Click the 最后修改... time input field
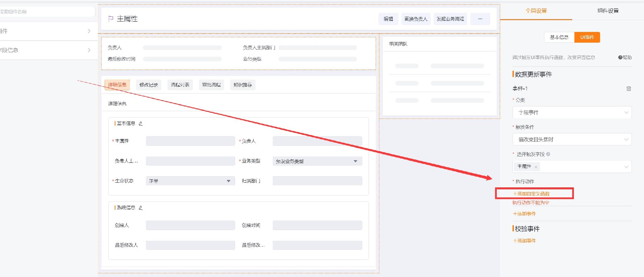Viewport: 644px width, 277px height. tap(317, 245)
